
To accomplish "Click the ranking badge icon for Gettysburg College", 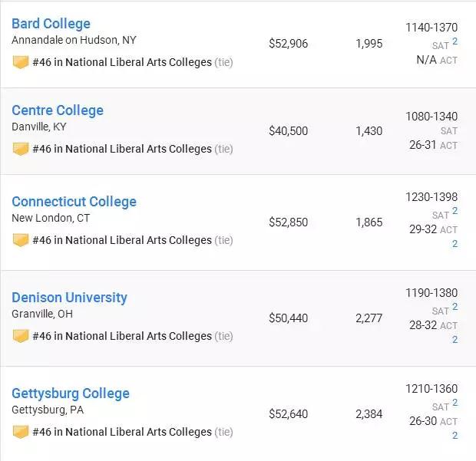I will tap(21, 432).
